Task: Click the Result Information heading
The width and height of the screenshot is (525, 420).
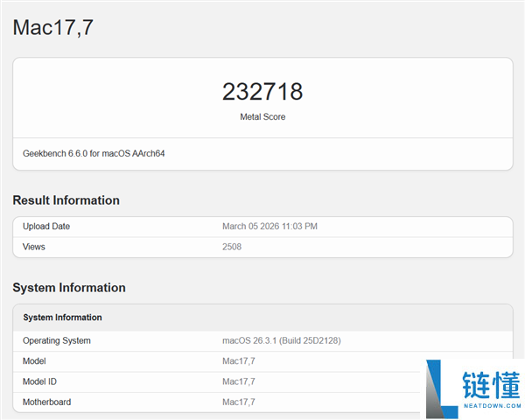Action: pyautogui.click(x=66, y=200)
